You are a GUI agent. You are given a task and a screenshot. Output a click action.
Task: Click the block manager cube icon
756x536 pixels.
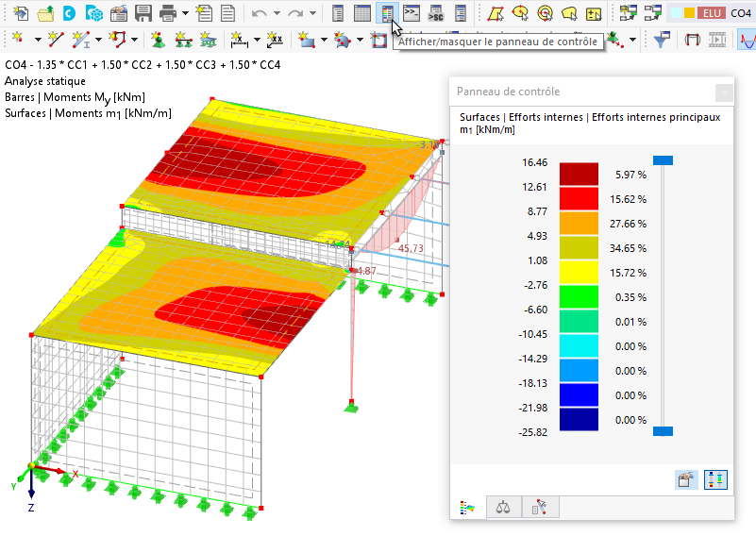[x=94, y=13]
